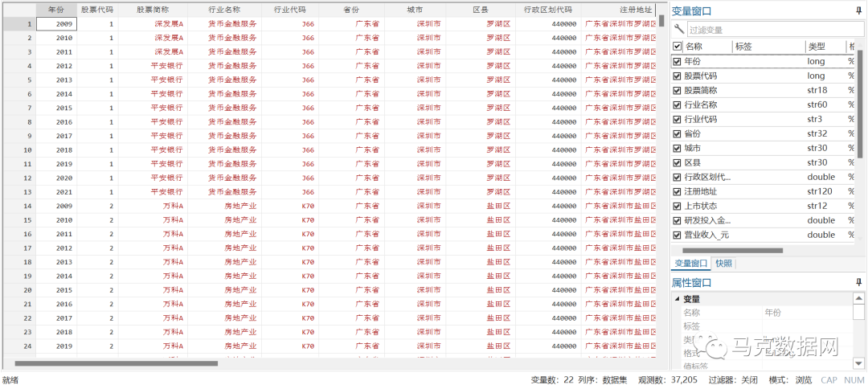Screen dimensions: 868x385
Task: Select row number 14 header
Action: (x=19, y=206)
